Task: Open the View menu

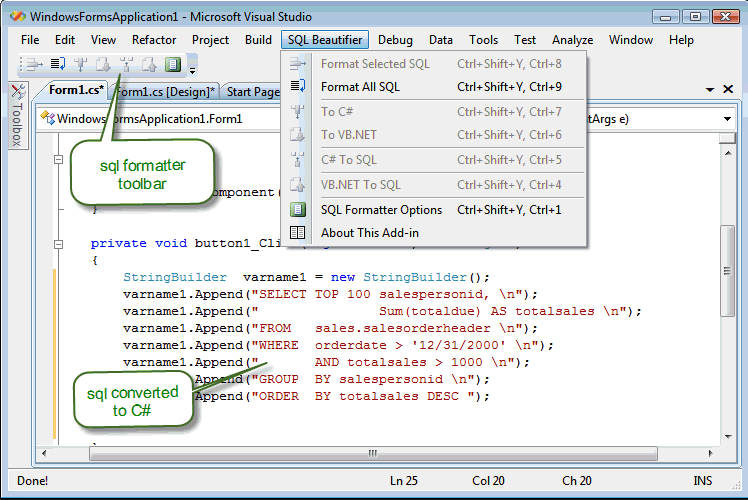Action: (104, 40)
